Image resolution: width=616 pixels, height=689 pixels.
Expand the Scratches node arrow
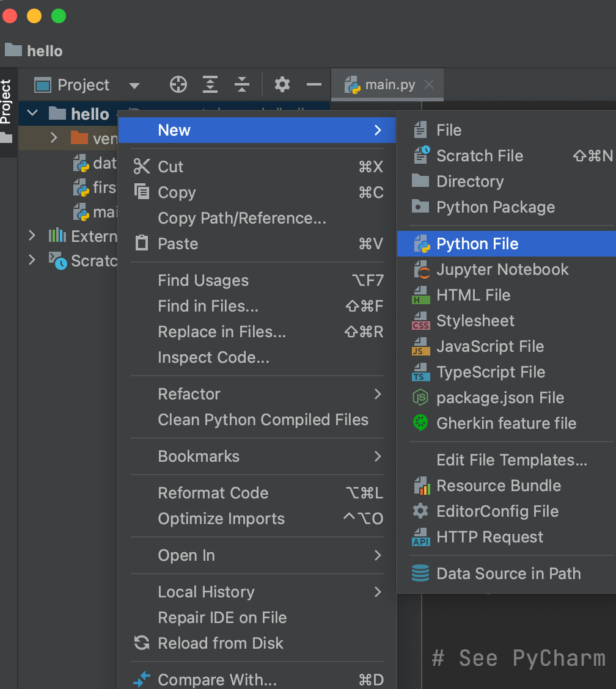pos(32,260)
